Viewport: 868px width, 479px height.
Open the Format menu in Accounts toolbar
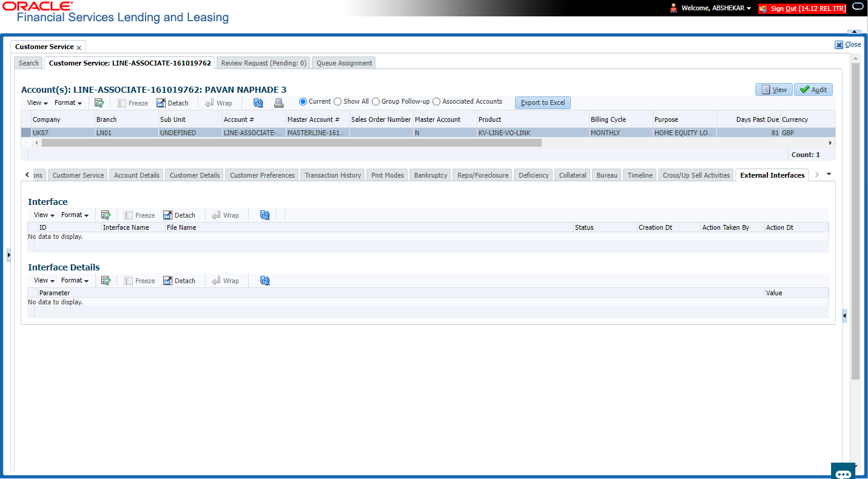pyautogui.click(x=68, y=103)
